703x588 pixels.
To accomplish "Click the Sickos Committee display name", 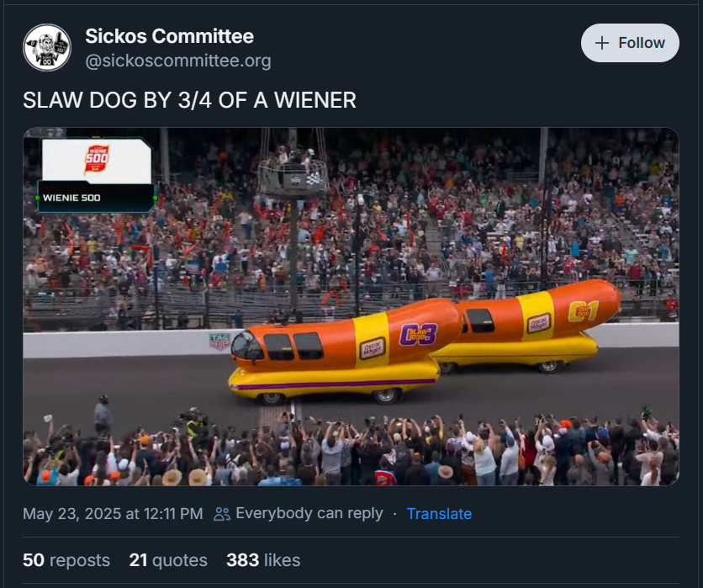I will pyautogui.click(x=170, y=36).
